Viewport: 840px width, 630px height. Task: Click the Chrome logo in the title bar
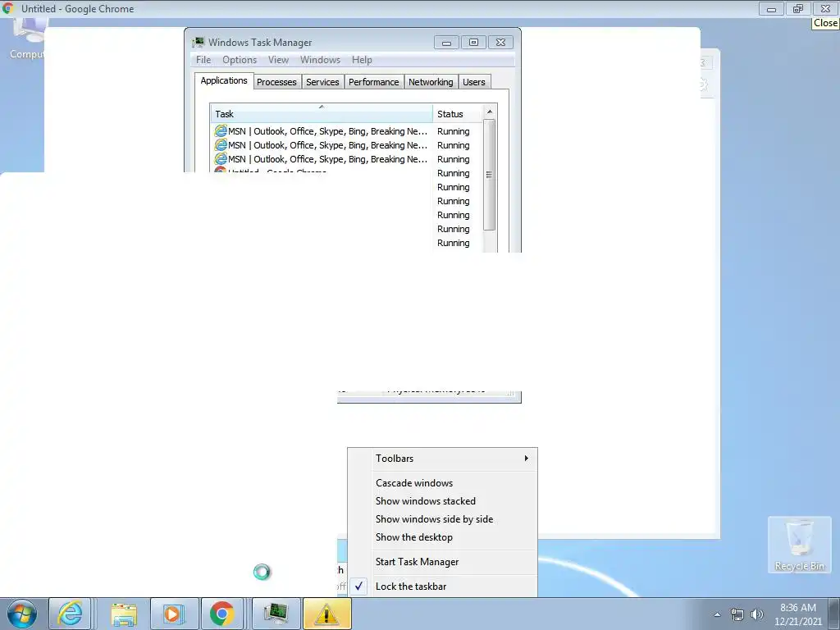8,8
